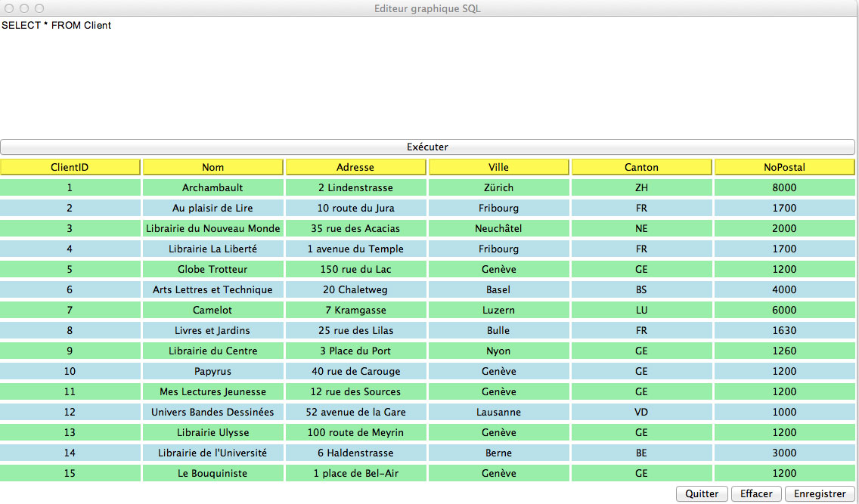Click the Le Bouquiniste name cell
This screenshot has width=859, height=504.
[x=213, y=473]
